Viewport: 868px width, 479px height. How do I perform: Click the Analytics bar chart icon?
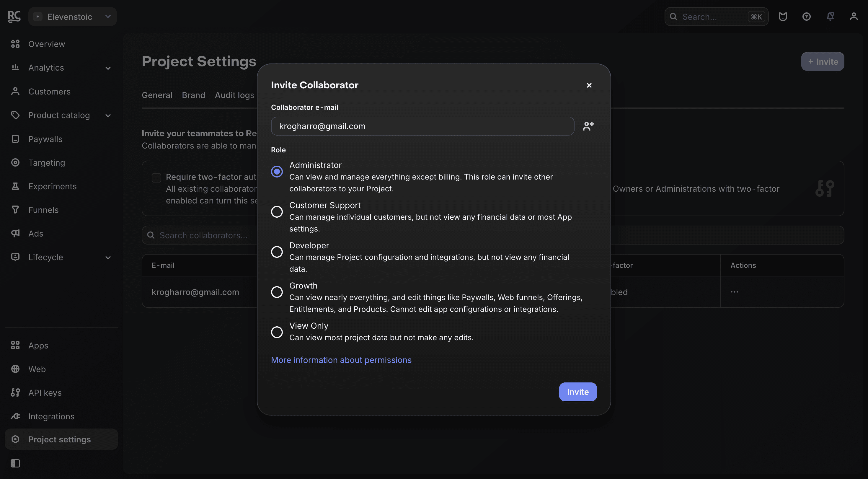point(15,67)
